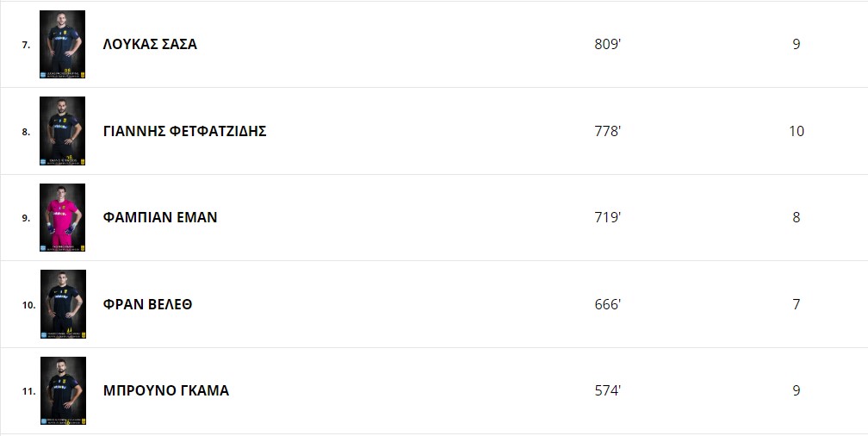Click the rank number 7. label
Viewport: 868px width, 436px height.
[x=26, y=46]
